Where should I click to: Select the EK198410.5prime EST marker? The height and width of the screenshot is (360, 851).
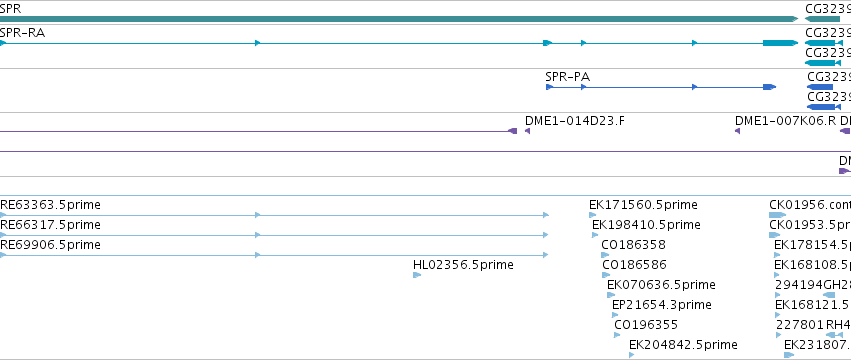(595, 235)
